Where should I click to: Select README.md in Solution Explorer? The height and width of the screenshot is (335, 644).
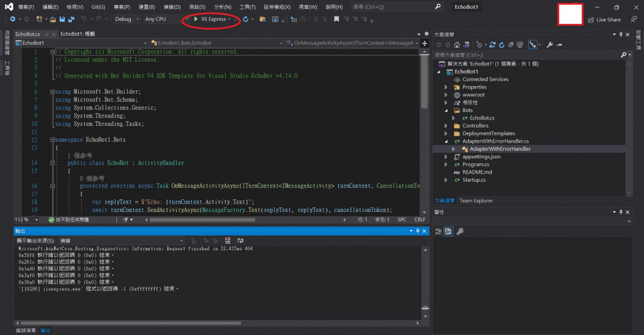click(477, 172)
